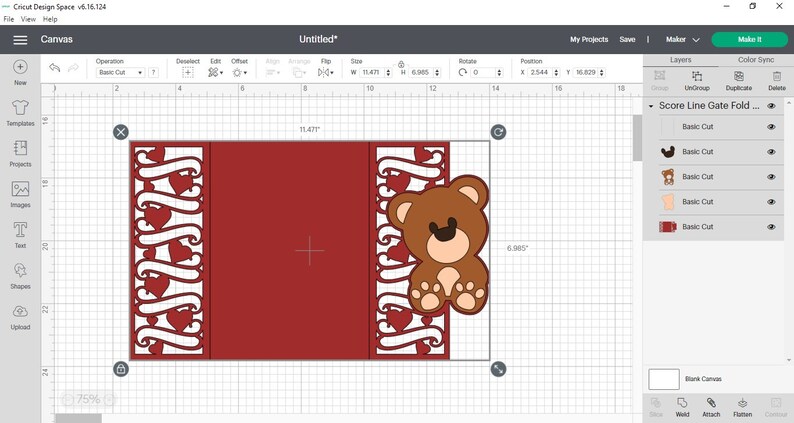The width and height of the screenshot is (794, 423).
Task: Open the Operation Basic Cut dropdown
Action: (x=120, y=72)
